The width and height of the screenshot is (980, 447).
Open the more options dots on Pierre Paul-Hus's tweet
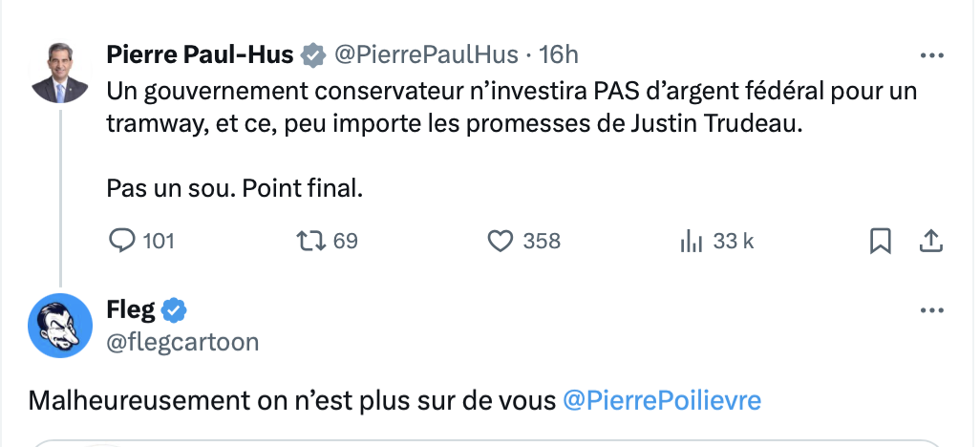932,55
